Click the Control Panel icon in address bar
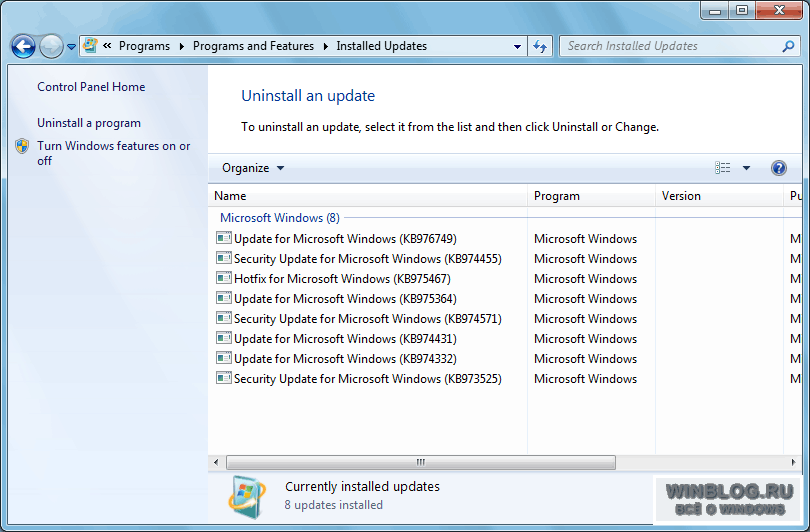This screenshot has width=810, height=532. [90, 45]
